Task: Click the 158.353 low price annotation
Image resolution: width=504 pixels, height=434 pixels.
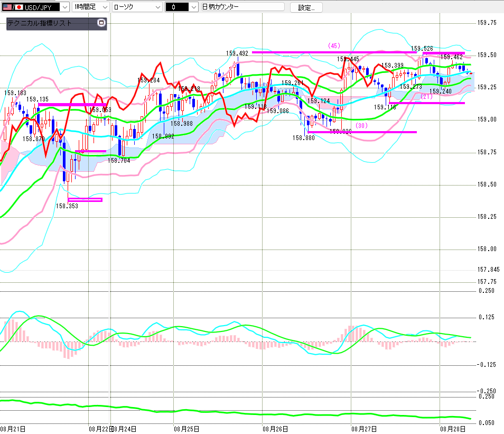Action: point(67,206)
